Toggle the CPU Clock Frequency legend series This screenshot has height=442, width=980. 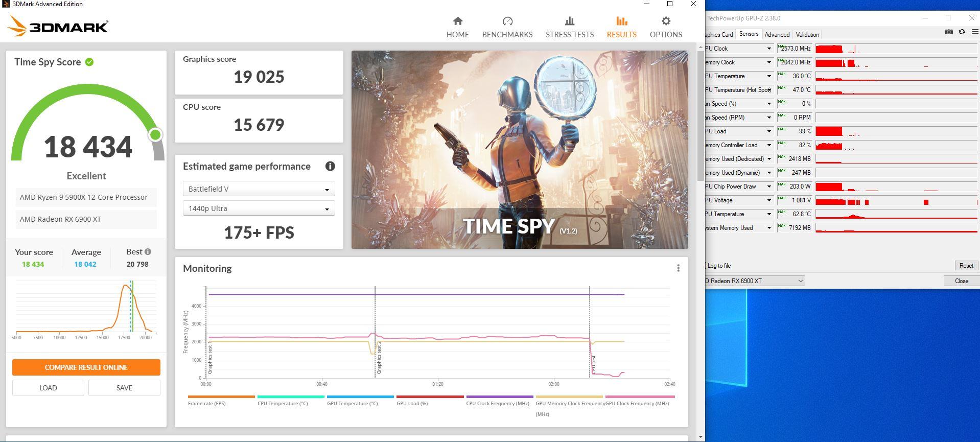point(499,400)
